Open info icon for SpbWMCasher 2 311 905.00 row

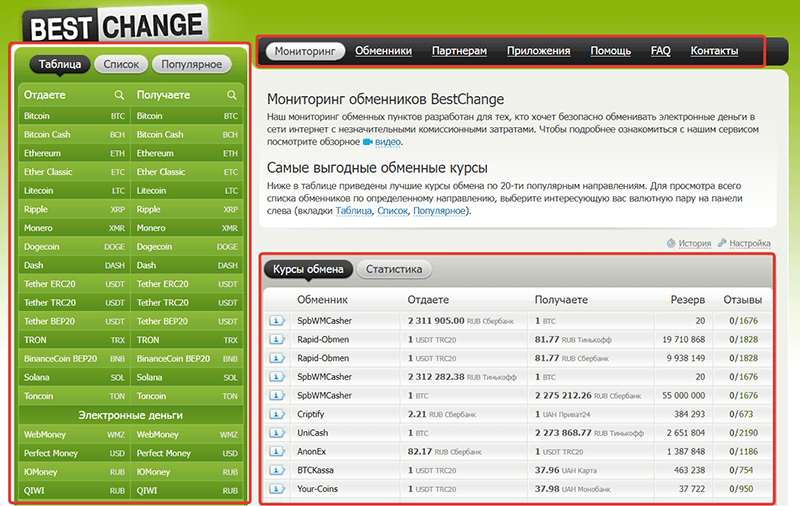coord(277,321)
